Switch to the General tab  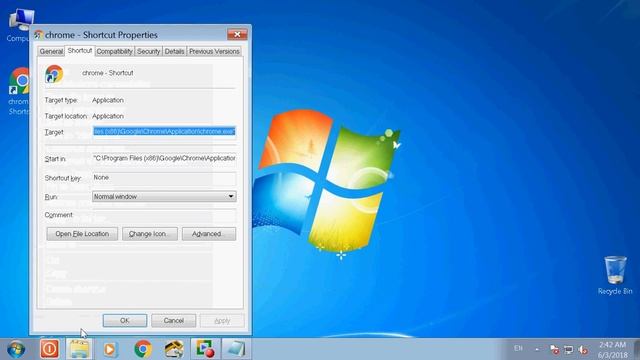click(51, 51)
